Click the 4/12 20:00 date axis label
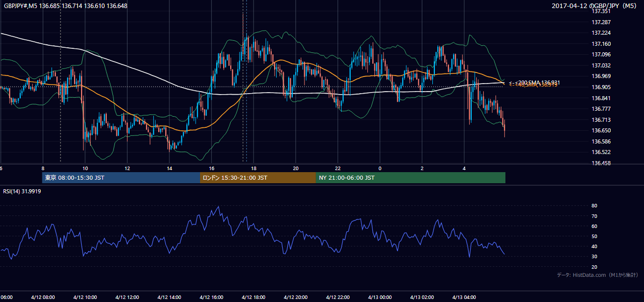 pos(295,297)
